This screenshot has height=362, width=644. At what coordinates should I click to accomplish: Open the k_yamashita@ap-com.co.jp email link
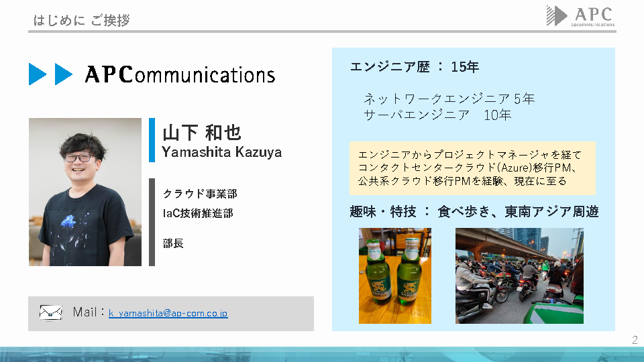click(x=168, y=313)
